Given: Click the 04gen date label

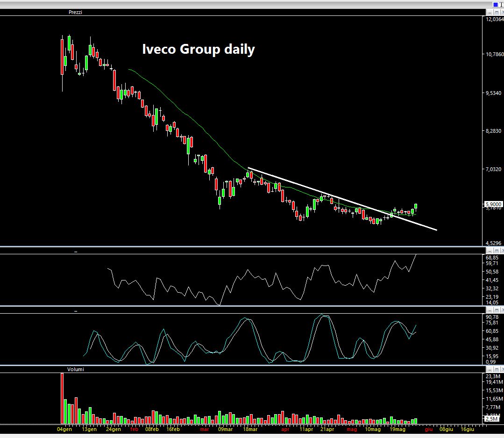Looking at the screenshot, I should [x=64, y=429].
